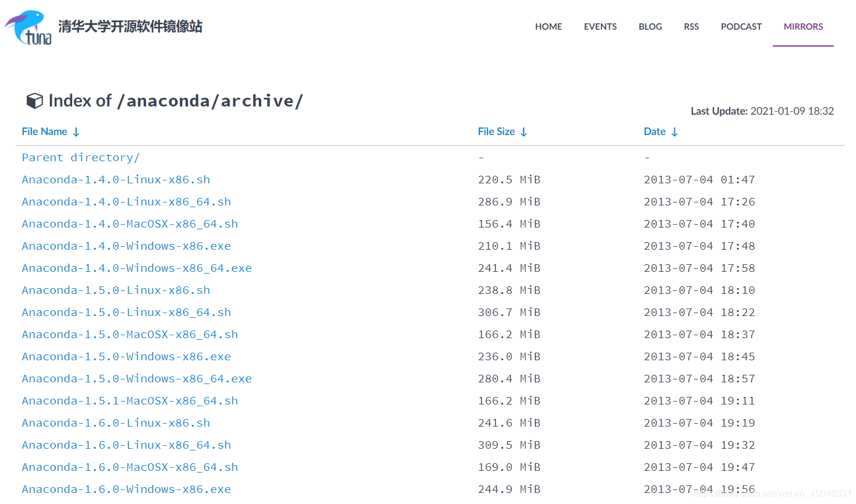Screen dimensions: 856x504
Task: Select the 236.0 MiB file size
Action: coord(509,357)
